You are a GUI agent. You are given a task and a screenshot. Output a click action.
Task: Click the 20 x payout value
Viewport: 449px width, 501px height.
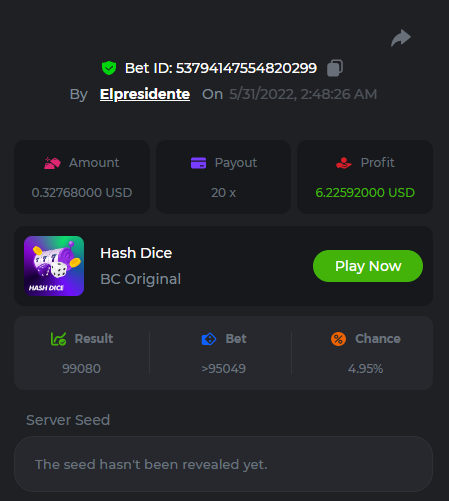coord(223,193)
